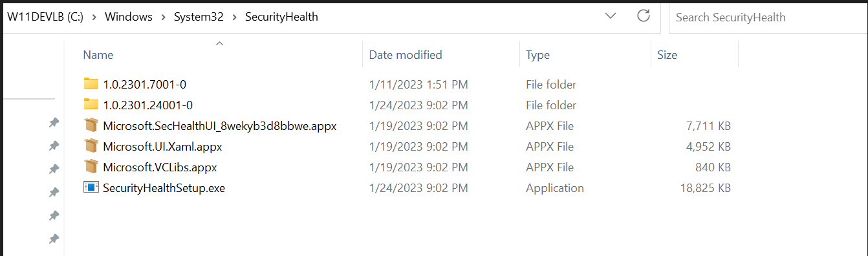
Task: Navigate to System32 in the breadcrumb
Action: (x=199, y=17)
